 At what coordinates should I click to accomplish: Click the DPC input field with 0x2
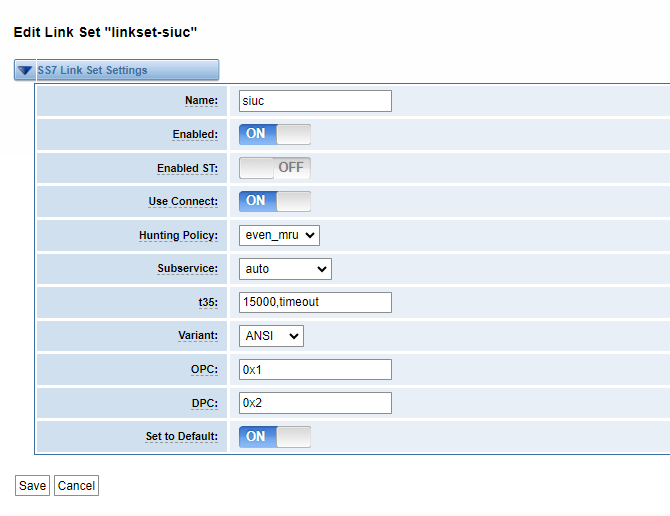(315, 403)
